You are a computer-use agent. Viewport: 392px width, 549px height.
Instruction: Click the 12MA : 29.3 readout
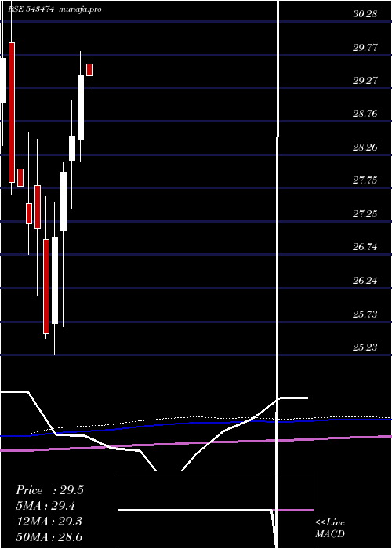[49, 522]
